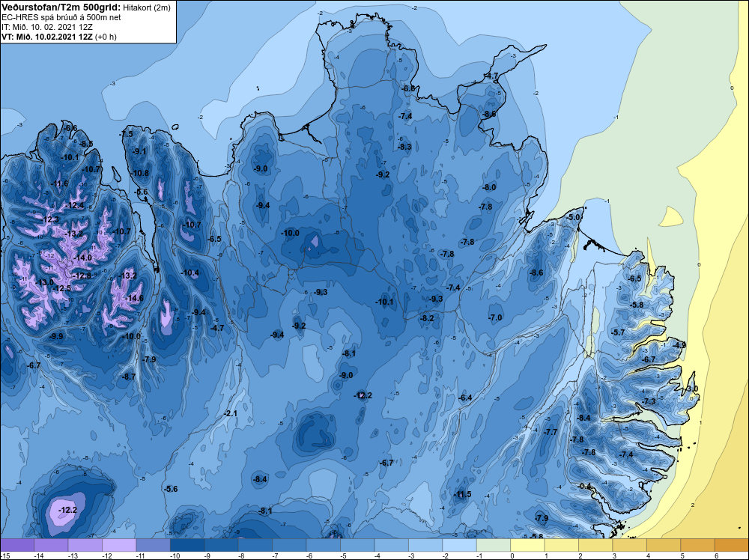Viewport: 749px width, 560px height.
Task: Click the -3.0 temperature label
Action: point(691,389)
